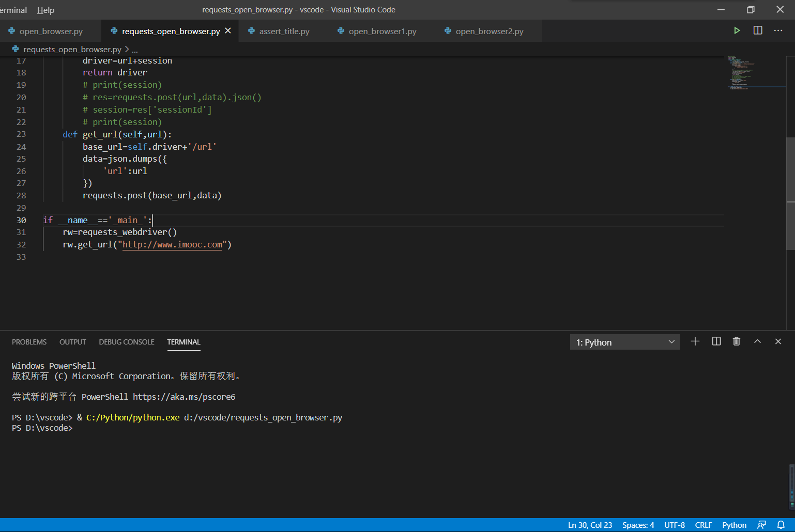Click on 'return driver' code line

pyautogui.click(x=115, y=73)
